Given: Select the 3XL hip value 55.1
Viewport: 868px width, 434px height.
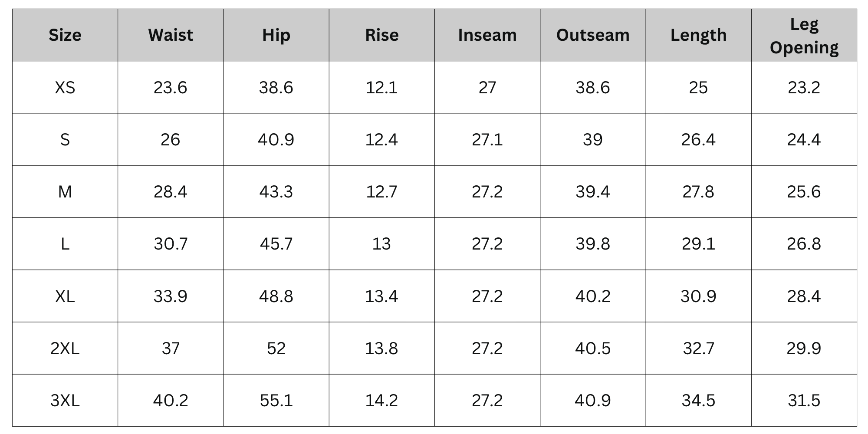Looking at the screenshot, I should [x=276, y=401].
